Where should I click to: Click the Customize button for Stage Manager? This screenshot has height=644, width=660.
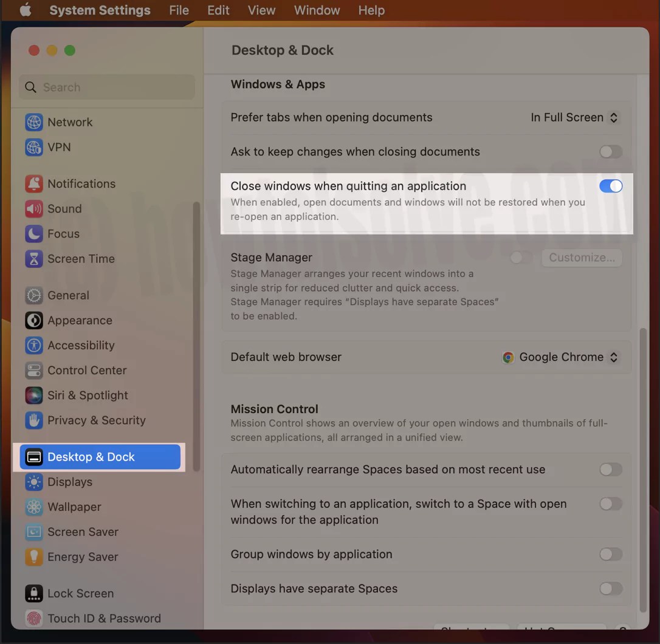581,258
